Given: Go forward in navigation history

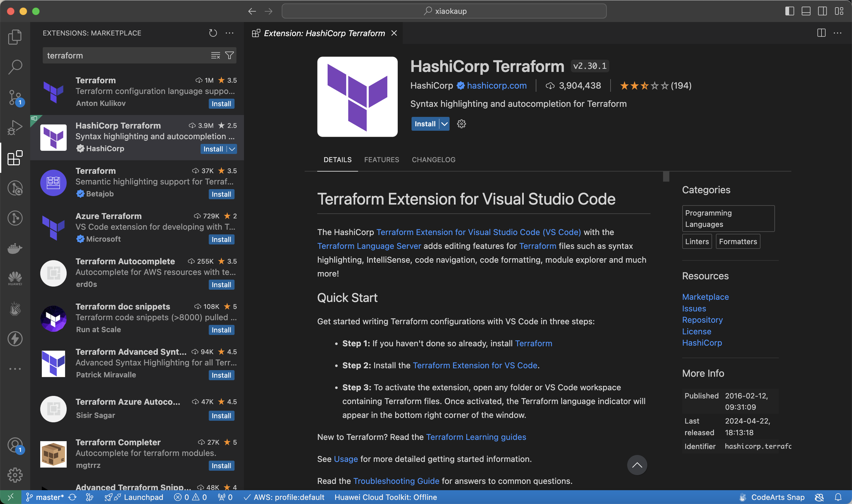Looking at the screenshot, I should point(268,11).
